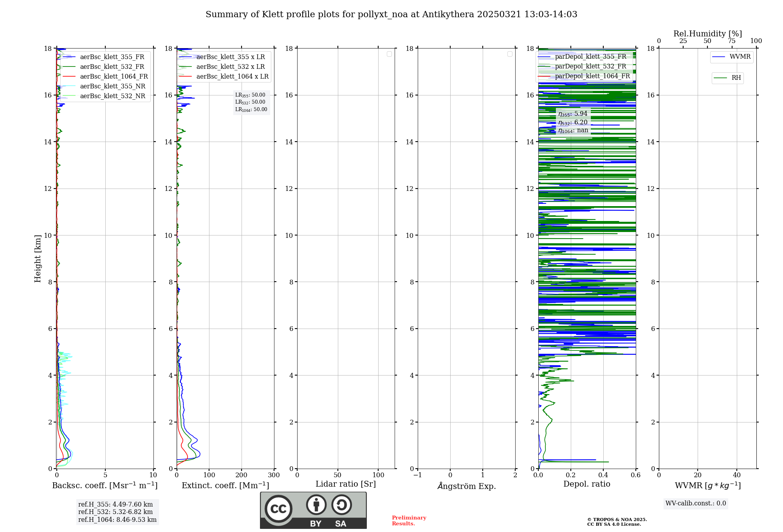783x532 pixels.
Task: Click the empty legend box in Lidar ratio panel
Action: pos(389,54)
